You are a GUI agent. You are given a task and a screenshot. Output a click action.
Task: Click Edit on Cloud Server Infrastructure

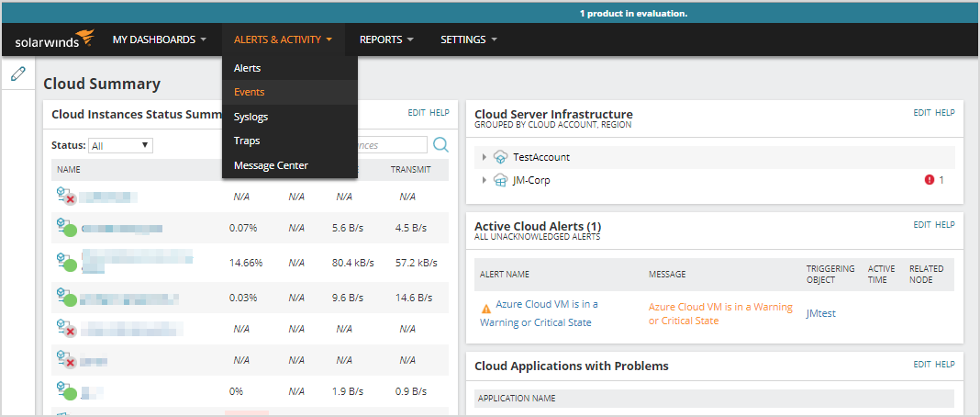tap(921, 113)
